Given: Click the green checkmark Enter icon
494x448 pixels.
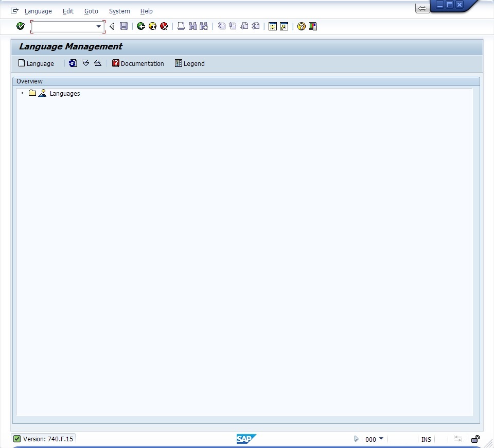Looking at the screenshot, I should [x=21, y=26].
